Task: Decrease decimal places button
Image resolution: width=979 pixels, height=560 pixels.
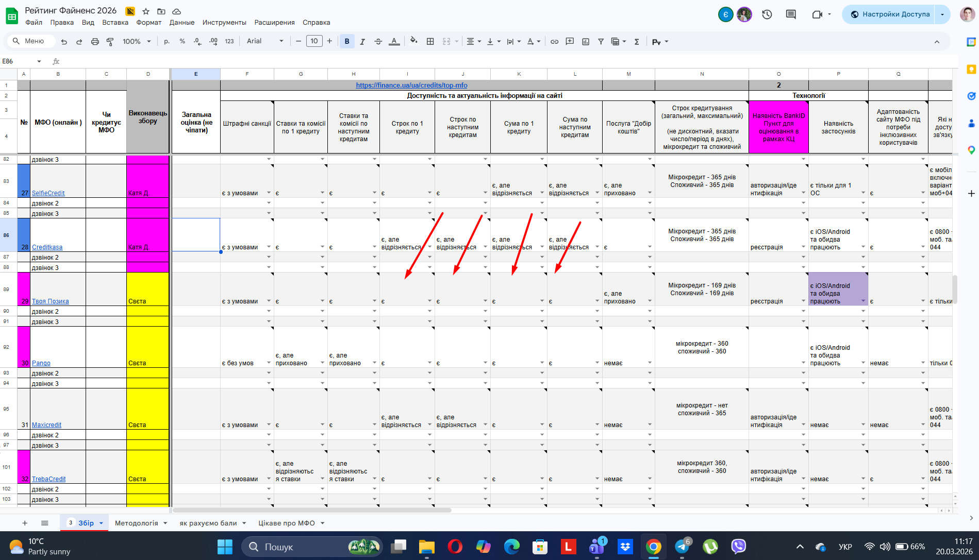Action: point(197,41)
